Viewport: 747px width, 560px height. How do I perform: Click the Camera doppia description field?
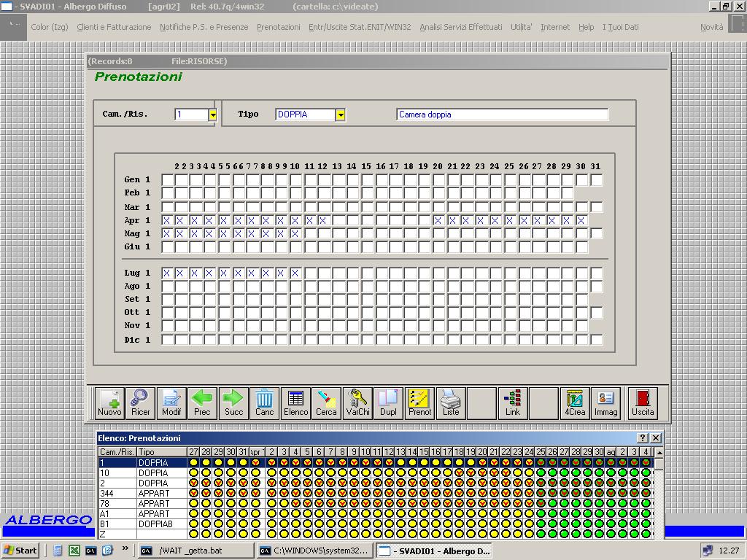pyautogui.click(x=502, y=114)
